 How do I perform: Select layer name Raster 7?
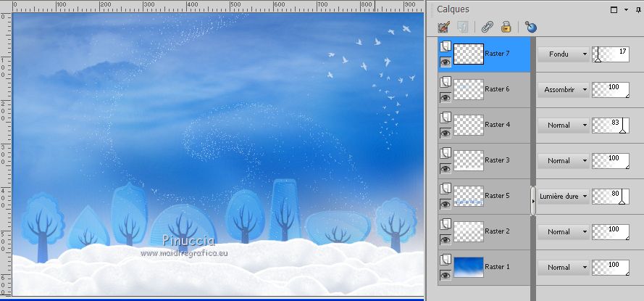pyautogui.click(x=497, y=54)
